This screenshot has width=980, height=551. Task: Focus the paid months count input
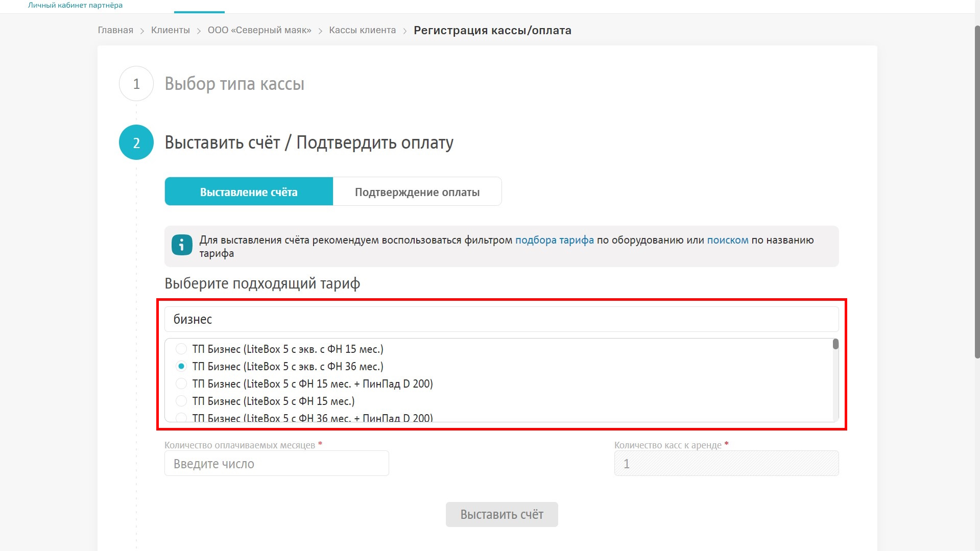click(x=276, y=464)
